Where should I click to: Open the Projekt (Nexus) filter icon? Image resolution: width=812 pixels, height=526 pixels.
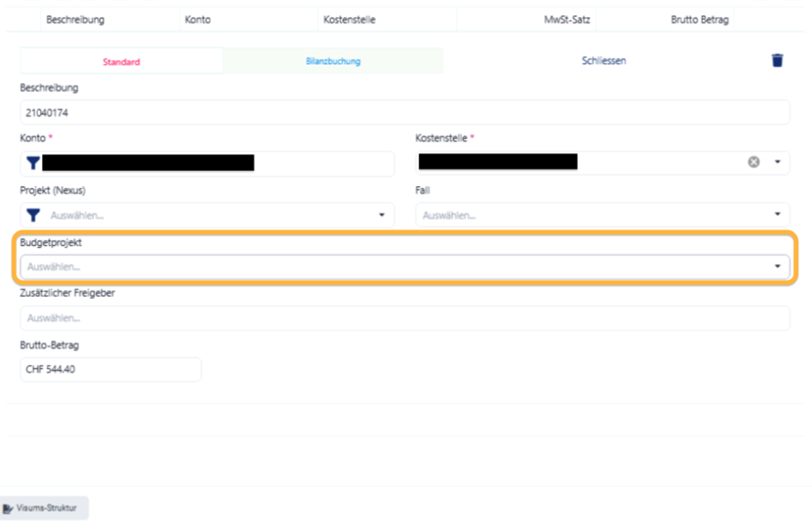tap(33, 215)
